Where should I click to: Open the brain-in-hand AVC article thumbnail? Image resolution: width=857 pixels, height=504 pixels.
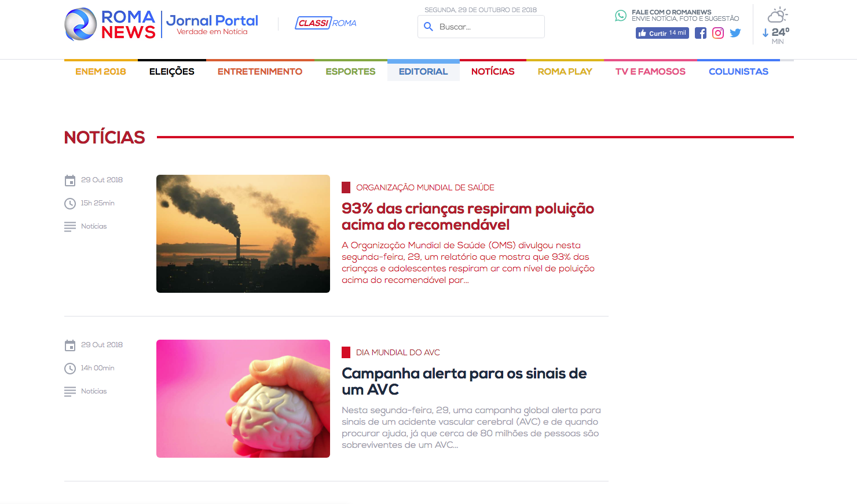(x=243, y=399)
